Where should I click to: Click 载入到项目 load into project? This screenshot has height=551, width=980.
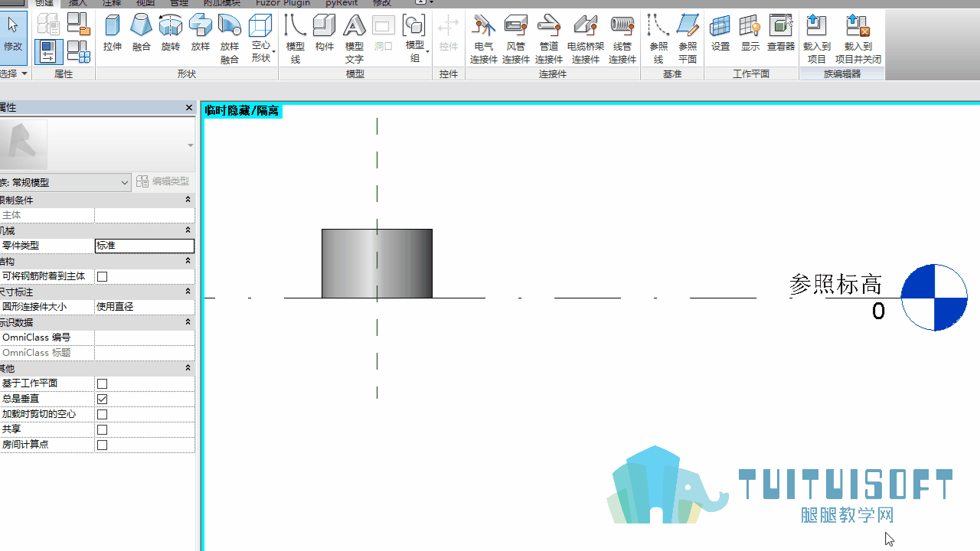817,38
